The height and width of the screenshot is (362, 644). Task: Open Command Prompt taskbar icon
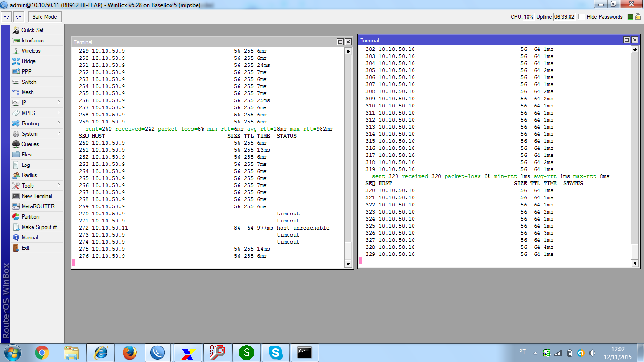click(x=305, y=353)
